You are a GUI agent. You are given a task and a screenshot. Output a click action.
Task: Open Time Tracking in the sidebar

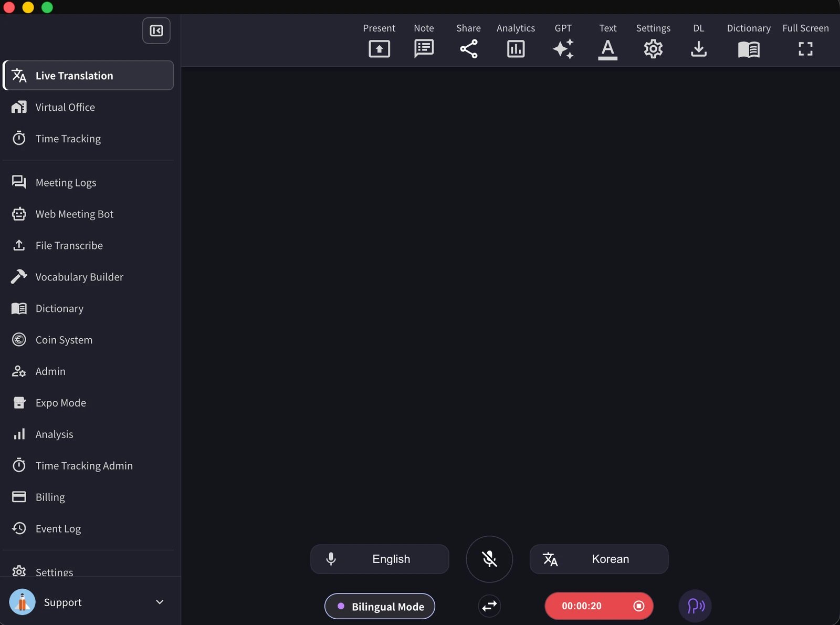88,139
